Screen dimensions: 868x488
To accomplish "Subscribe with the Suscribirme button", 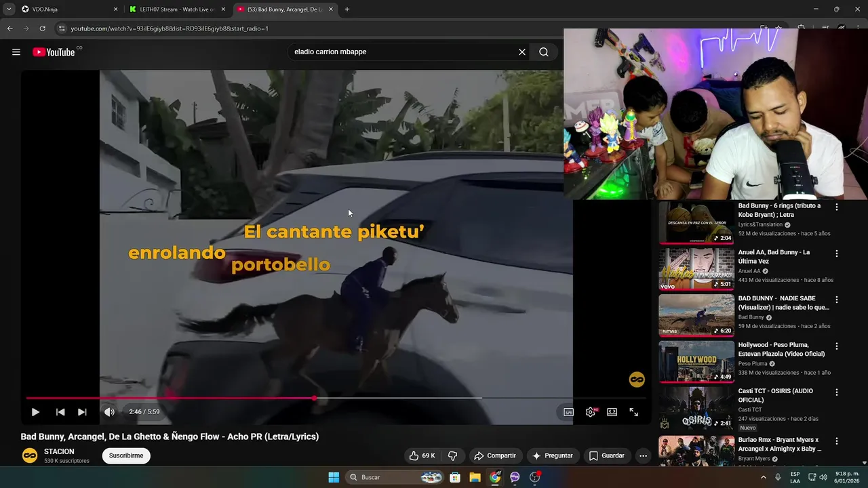I will point(126,455).
